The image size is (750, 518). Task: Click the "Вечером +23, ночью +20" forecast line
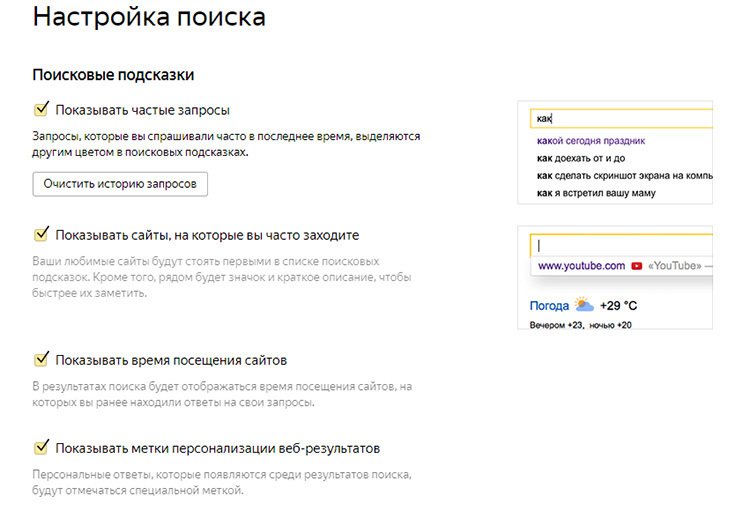(x=580, y=324)
